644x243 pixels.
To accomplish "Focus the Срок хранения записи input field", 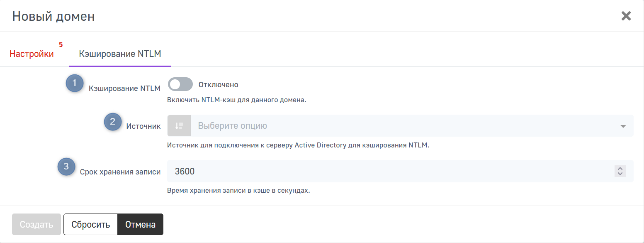I will point(390,171).
